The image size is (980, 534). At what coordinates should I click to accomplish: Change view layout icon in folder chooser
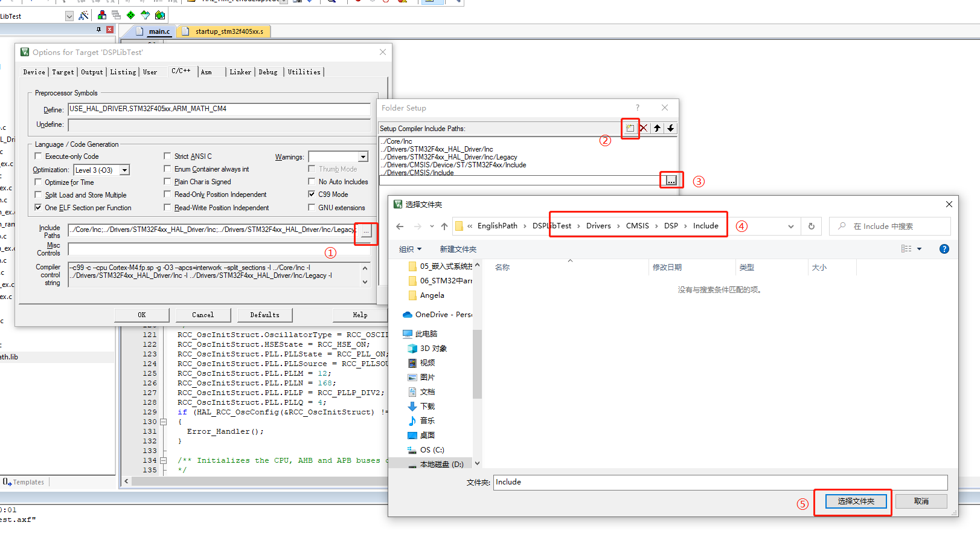(906, 249)
